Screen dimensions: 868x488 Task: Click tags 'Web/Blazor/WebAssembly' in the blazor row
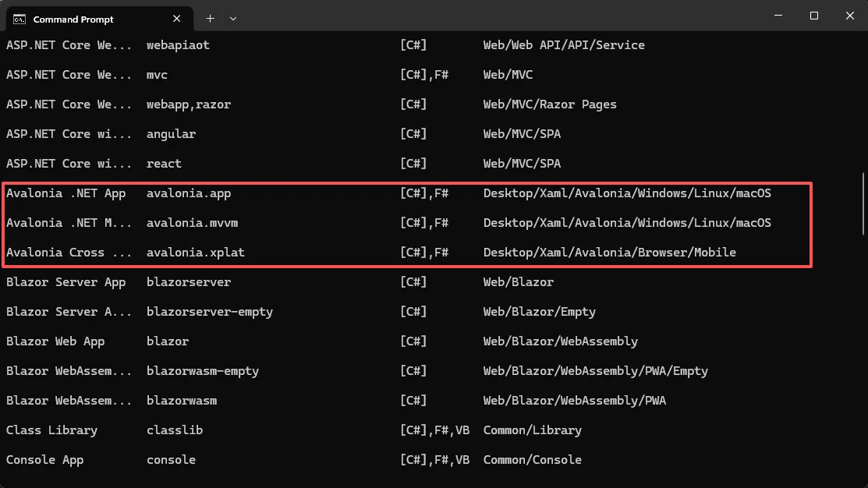point(560,341)
